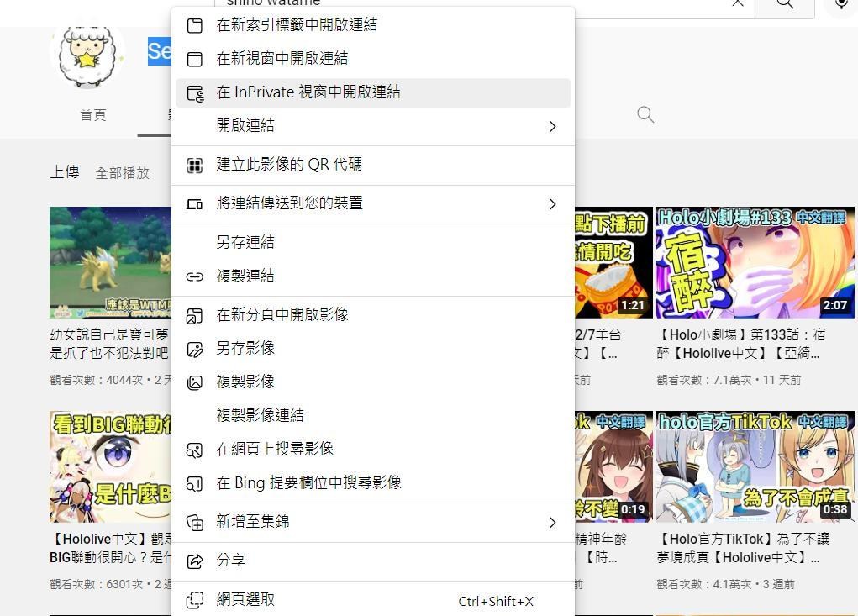Click the web image search icon
The image size is (858, 616).
click(195, 450)
